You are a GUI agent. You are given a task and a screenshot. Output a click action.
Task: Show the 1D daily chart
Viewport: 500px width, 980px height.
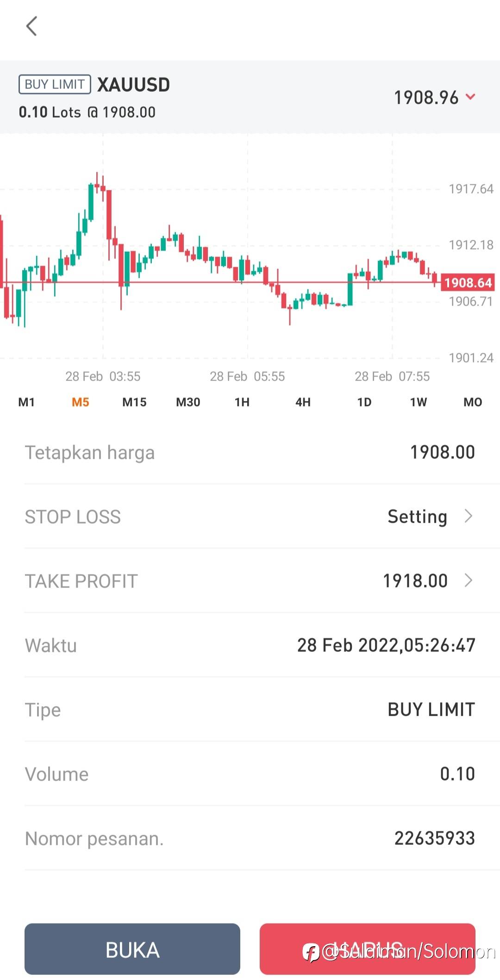coord(364,402)
